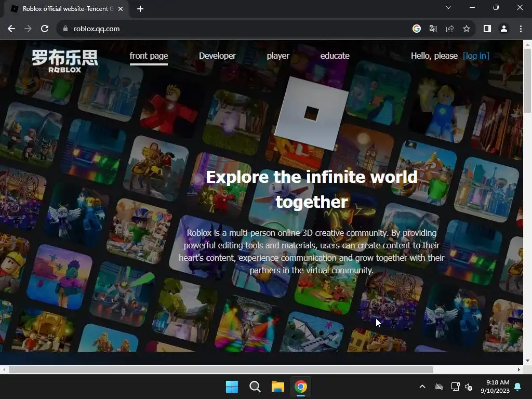Open a new tab with the plus button
Screen dimensions: 532x399
[x=140, y=9]
